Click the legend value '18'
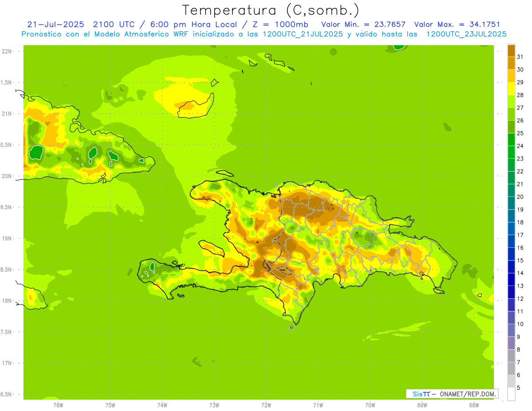Screen dimensions: 532x411 coord(520,222)
